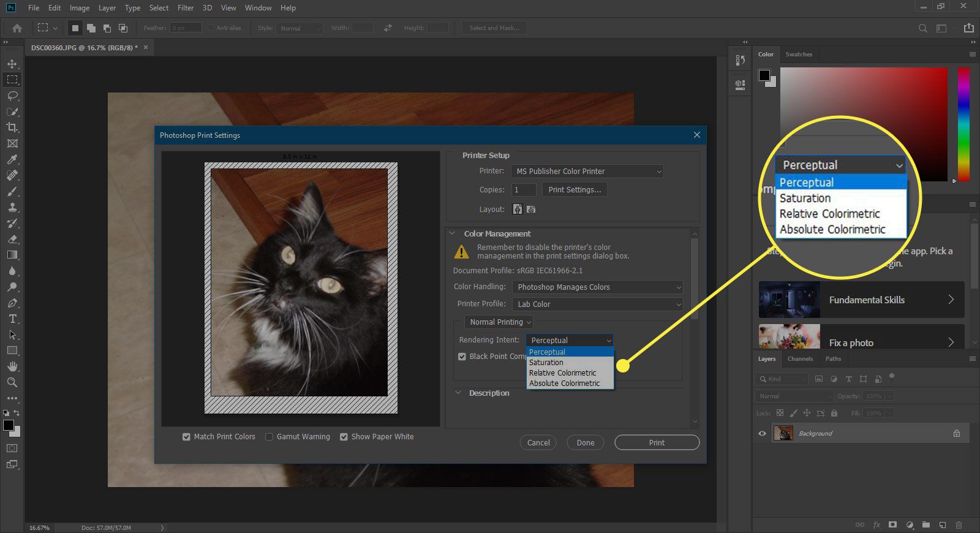Select the Zoom tool

[12, 382]
